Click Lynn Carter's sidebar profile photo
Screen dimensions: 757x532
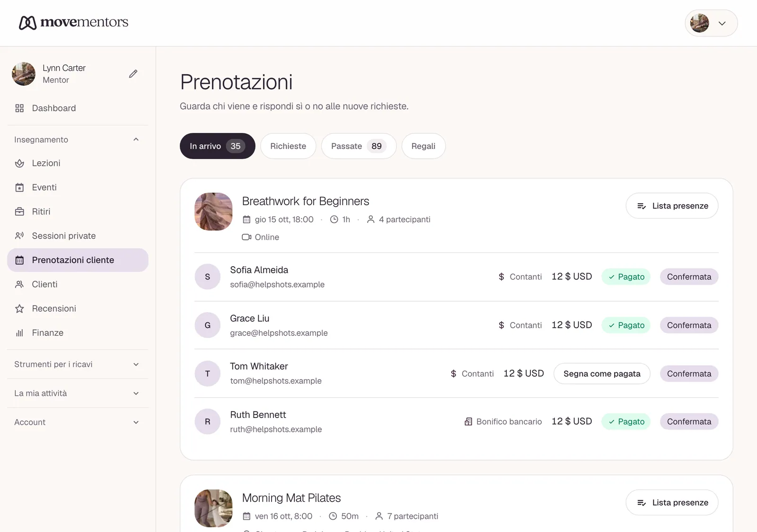coord(24,74)
